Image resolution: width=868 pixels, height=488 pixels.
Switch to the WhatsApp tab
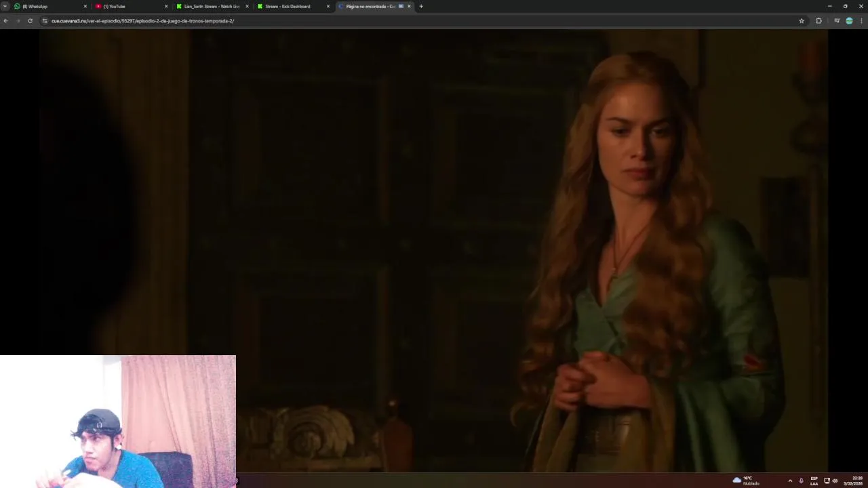51,6
